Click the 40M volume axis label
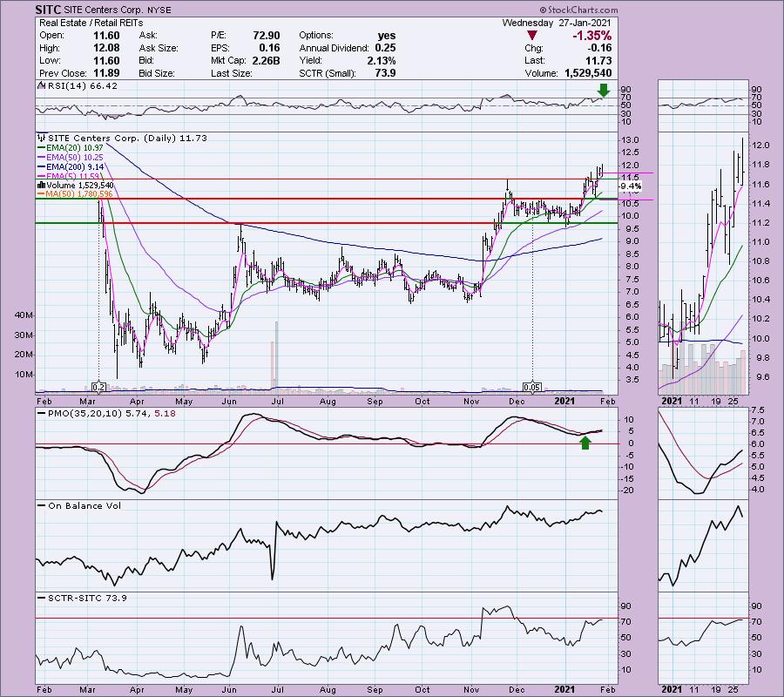Screen dimensions: 784x697 coord(24,315)
